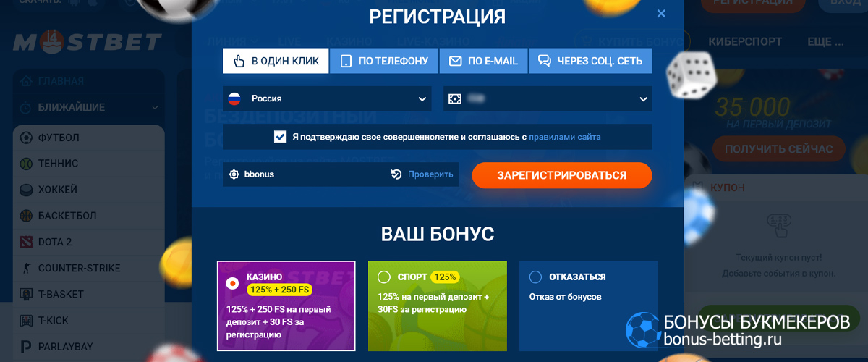Click the basketball icon
This screenshot has width=868, height=362.
click(x=26, y=216)
